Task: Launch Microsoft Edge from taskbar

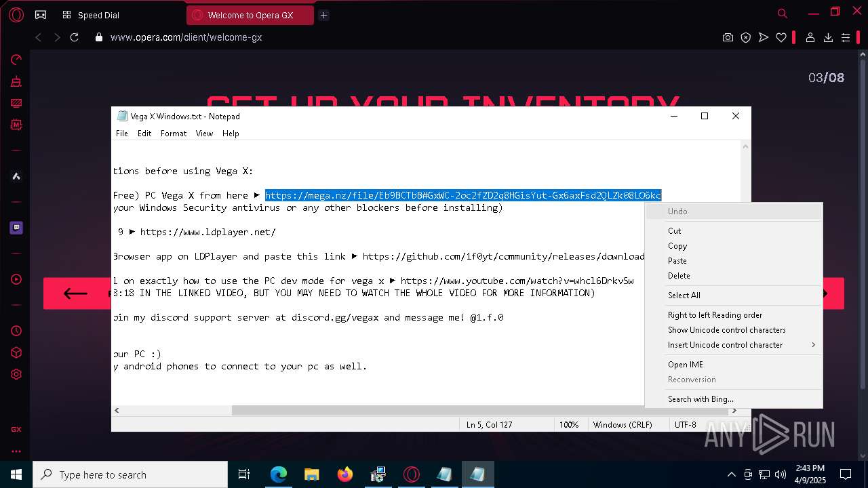Action: click(279, 474)
